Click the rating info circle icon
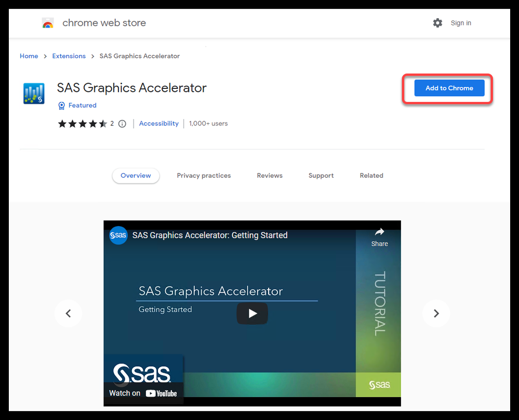 click(122, 124)
